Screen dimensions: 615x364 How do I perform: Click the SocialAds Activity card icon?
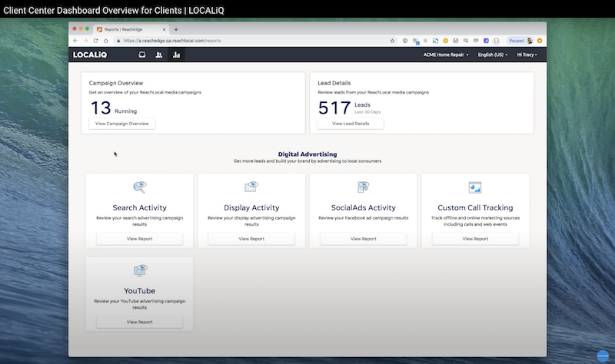coord(363,187)
